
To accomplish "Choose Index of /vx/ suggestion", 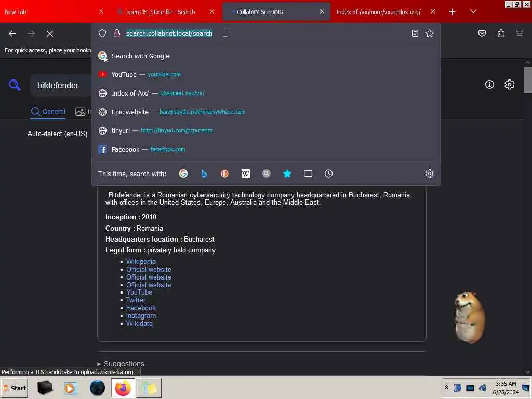I will (x=266, y=94).
